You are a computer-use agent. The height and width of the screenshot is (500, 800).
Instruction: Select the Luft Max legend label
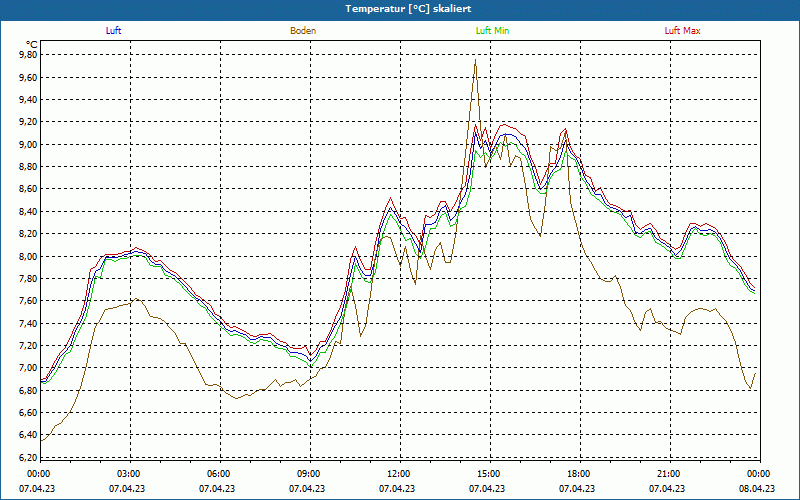click(x=683, y=31)
